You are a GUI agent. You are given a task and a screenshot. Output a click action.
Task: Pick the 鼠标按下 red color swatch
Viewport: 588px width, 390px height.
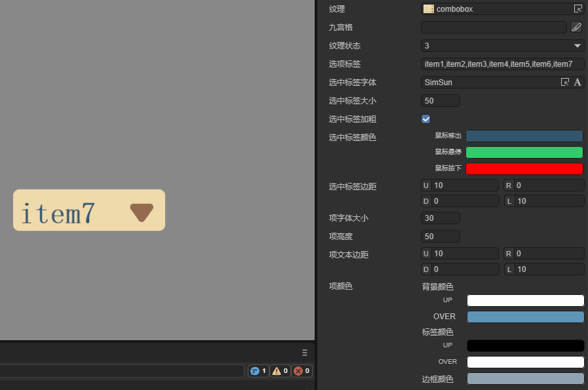(524, 168)
